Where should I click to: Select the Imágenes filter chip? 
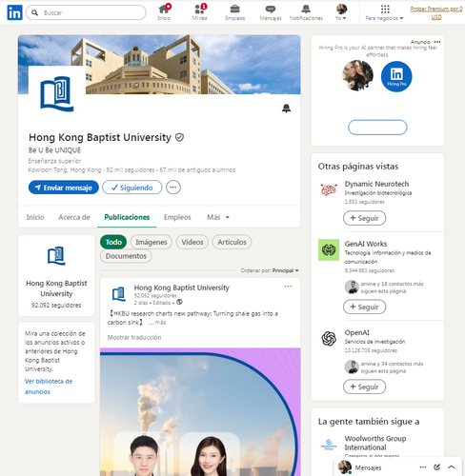tap(152, 242)
